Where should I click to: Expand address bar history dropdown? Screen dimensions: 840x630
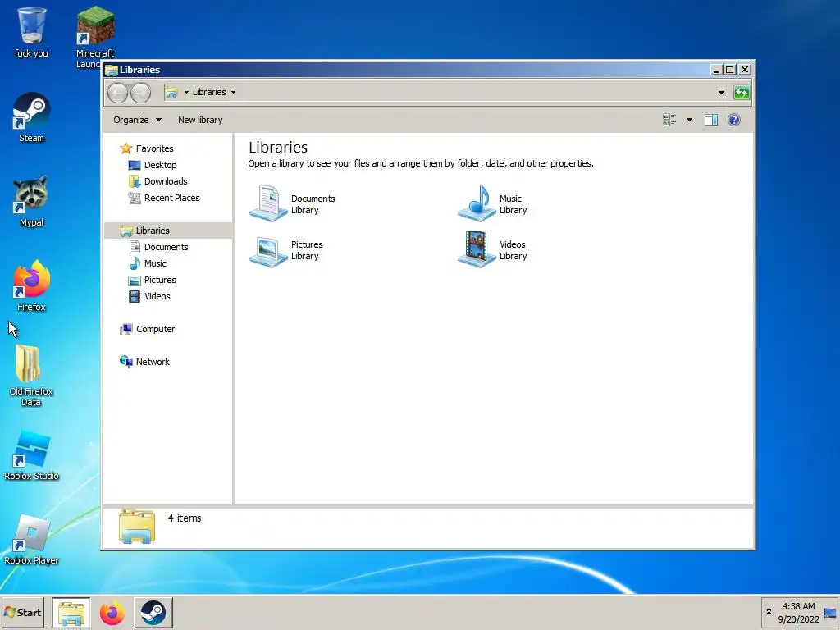pos(721,93)
